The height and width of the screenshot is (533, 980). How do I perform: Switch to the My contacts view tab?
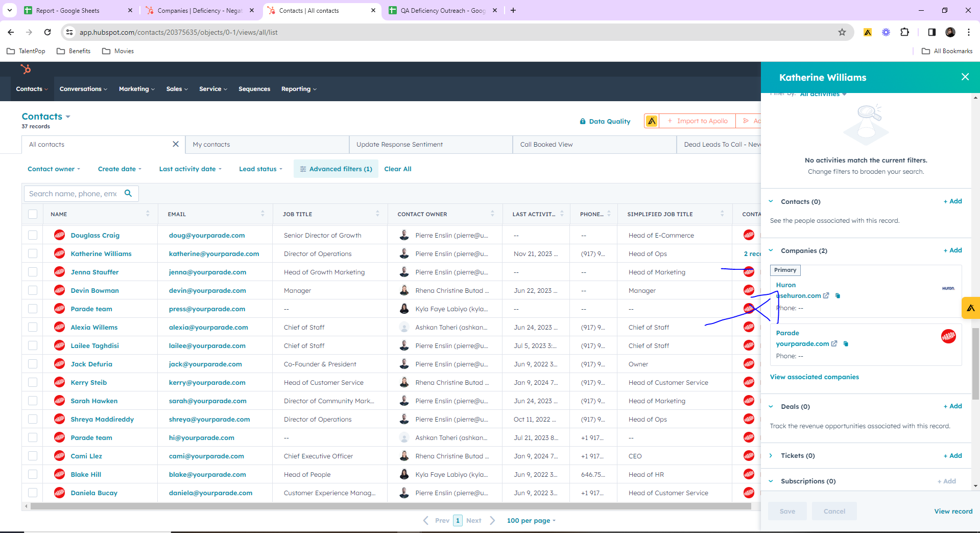267,144
